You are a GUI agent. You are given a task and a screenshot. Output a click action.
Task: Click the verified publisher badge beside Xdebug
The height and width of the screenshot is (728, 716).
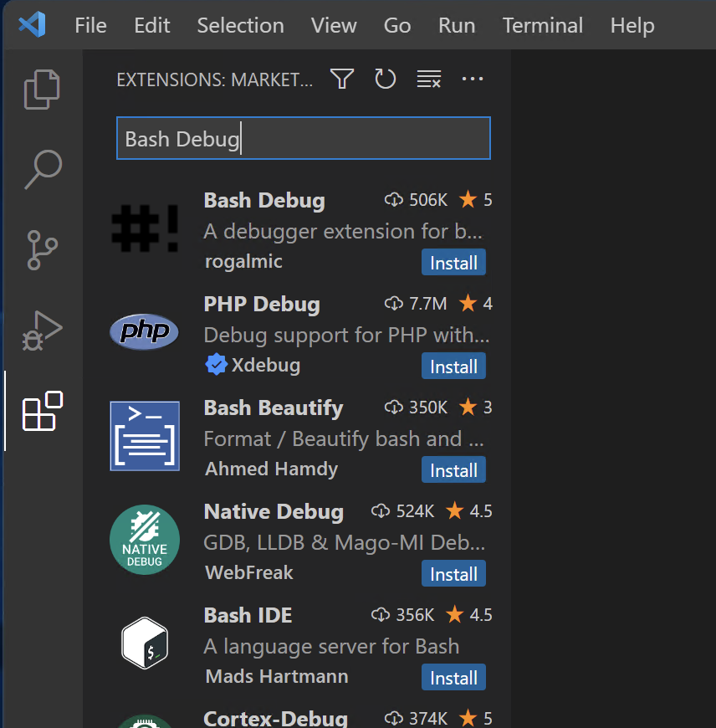point(216,365)
